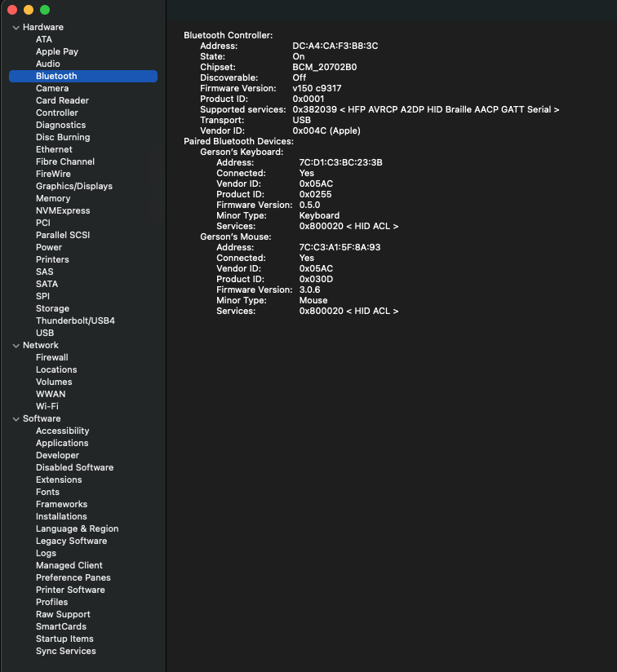Open the Wi-Fi network entry
The width and height of the screenshot is (617, 672).
[47, 406]
